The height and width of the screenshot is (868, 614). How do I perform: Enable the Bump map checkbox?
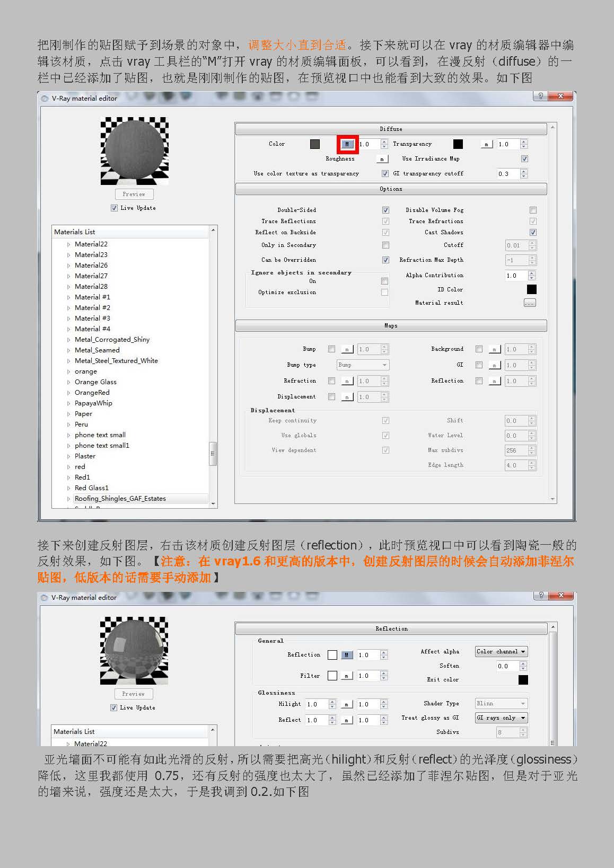(331, 349)
